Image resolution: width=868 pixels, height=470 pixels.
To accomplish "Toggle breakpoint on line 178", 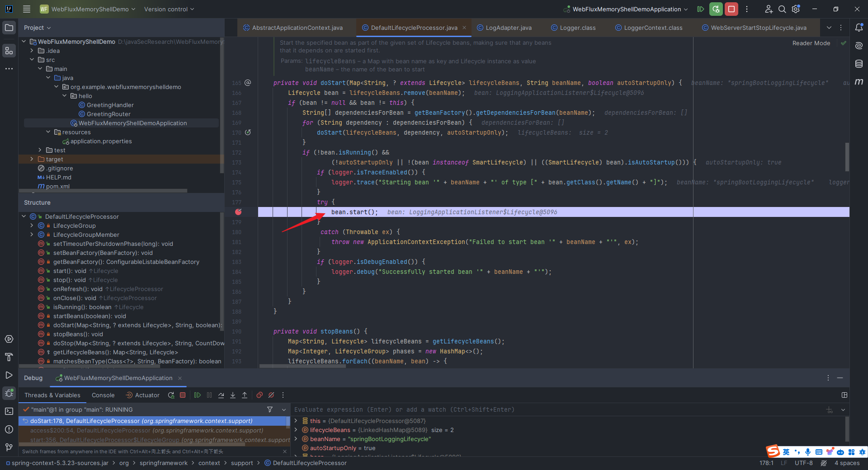I will coord(238,212).
